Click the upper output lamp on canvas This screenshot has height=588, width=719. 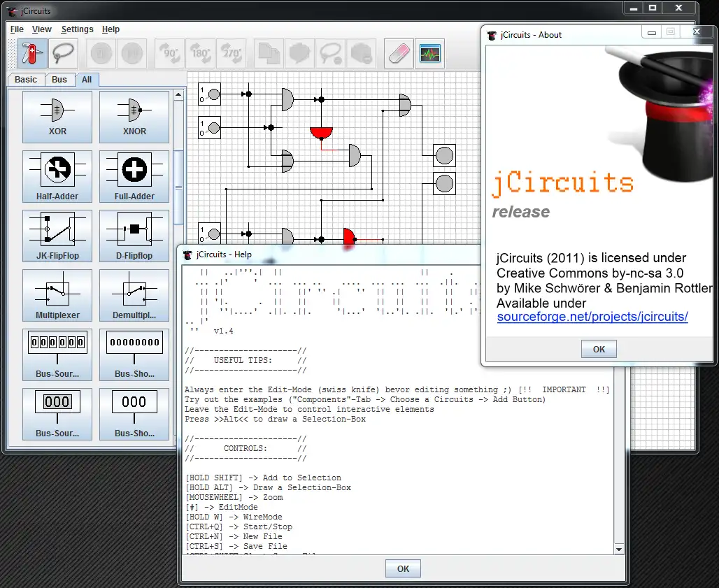pyautogui.click(x=444, y=156)
